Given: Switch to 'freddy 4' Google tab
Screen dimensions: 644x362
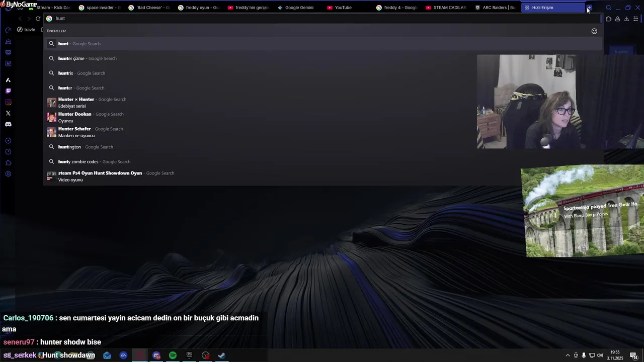Looking at the screenshot, I should (397, 8).
